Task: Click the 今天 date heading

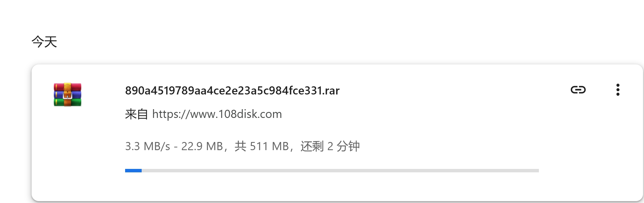Action: [44, 42]
